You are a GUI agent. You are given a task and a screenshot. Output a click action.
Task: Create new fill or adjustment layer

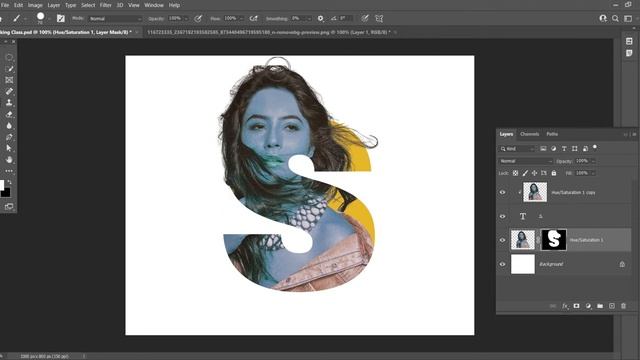pos(588,306)
